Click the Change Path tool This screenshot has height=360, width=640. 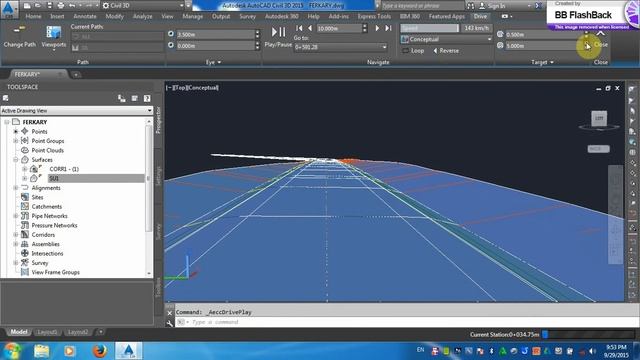pos(19,37)
